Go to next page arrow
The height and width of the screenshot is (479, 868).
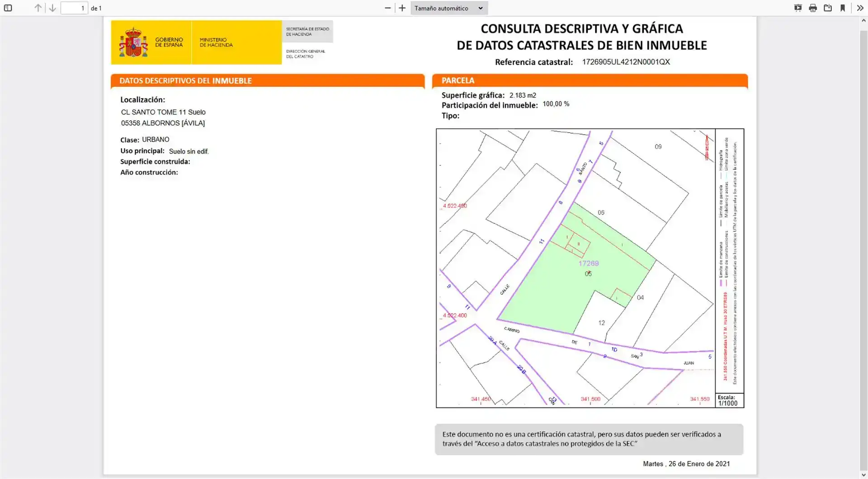[x=52, y=8]
